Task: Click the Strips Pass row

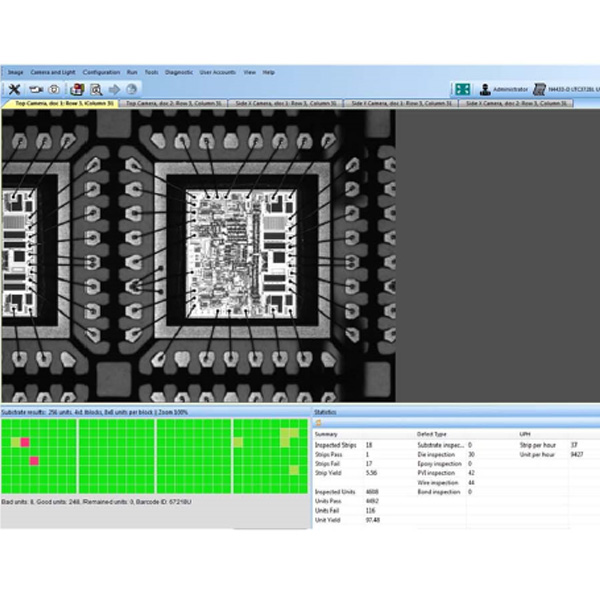Action: 342,455
